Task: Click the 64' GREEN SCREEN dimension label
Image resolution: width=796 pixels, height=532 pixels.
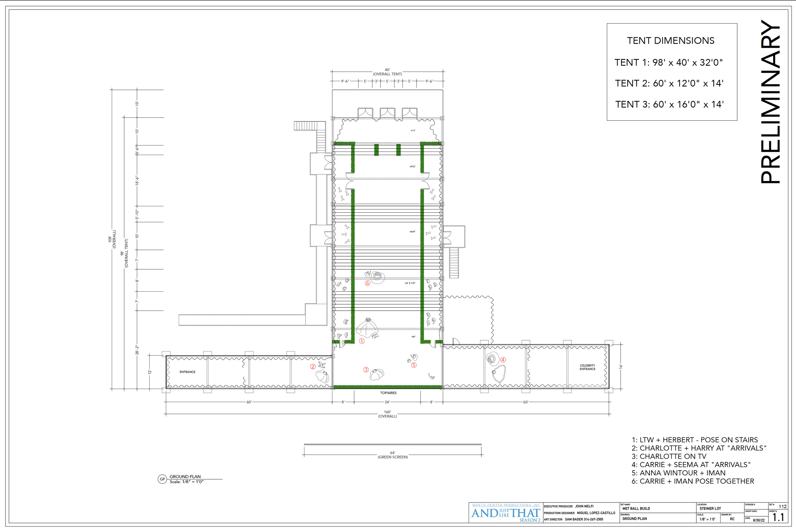Action: click(x=393, y=455)
